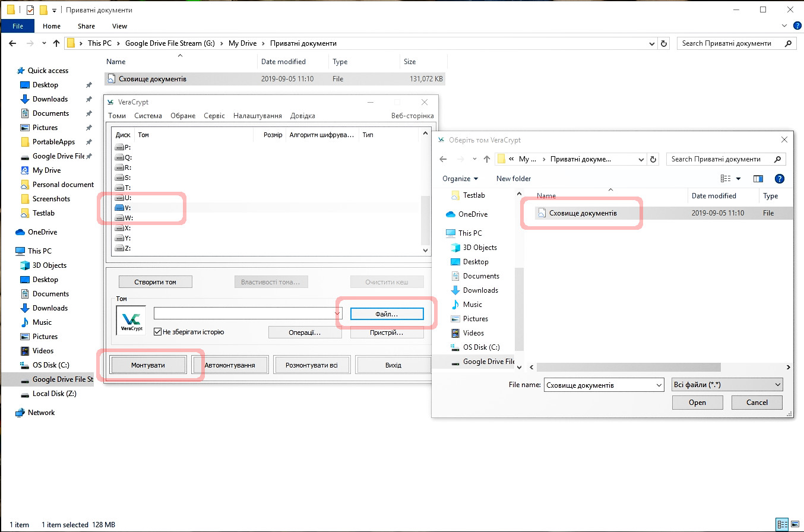This screenshot has width=804, height=532.
Task: Select drive V: icon in VeraCrypt list
Action: click(x=119, y=208)
